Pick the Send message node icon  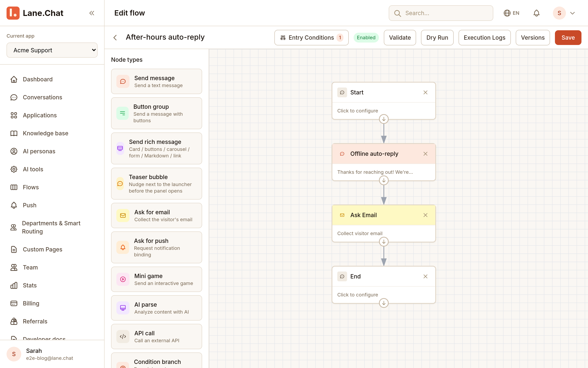pyautogui.click(x=123, y=81)
